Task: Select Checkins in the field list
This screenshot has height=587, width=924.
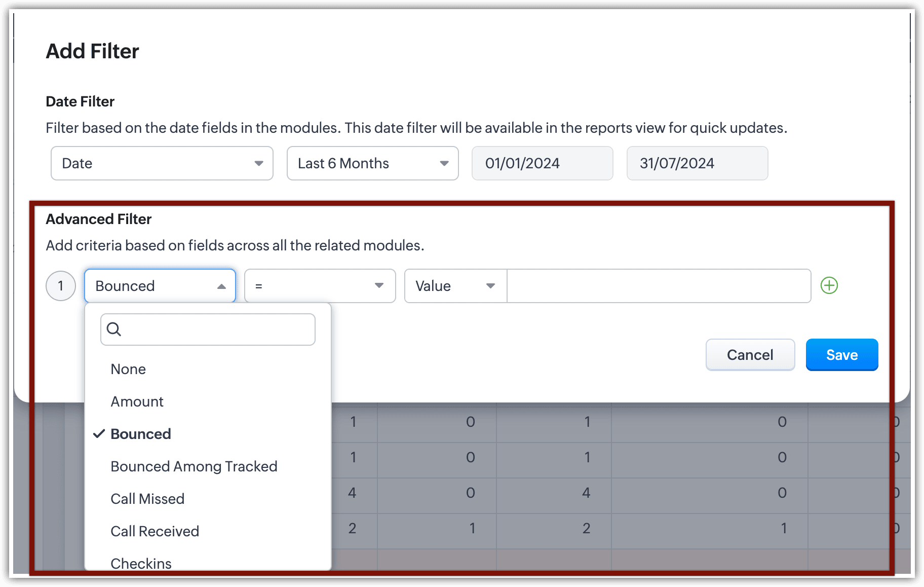Action: point(141,563)
